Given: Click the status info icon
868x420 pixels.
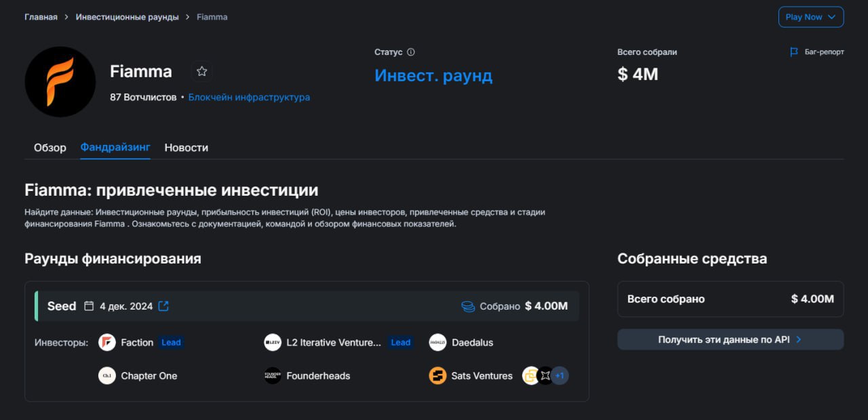Looking at the screenshot, I should pos(411,52).
